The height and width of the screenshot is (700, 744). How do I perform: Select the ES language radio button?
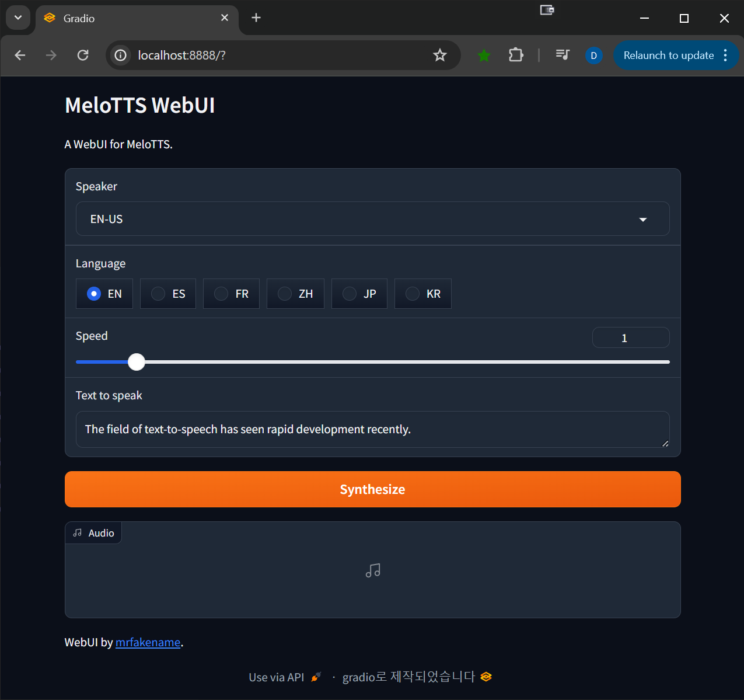tap(158, 294)
